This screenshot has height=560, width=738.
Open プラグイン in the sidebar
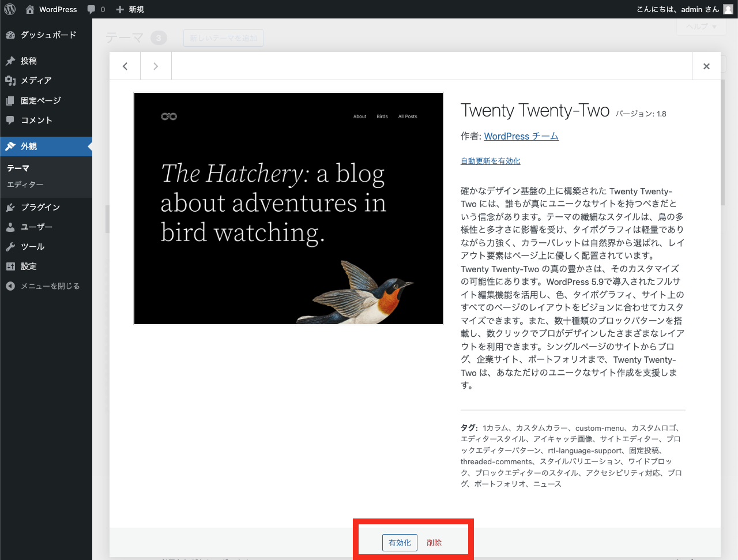pyautogui.click(x=46, y=207)
